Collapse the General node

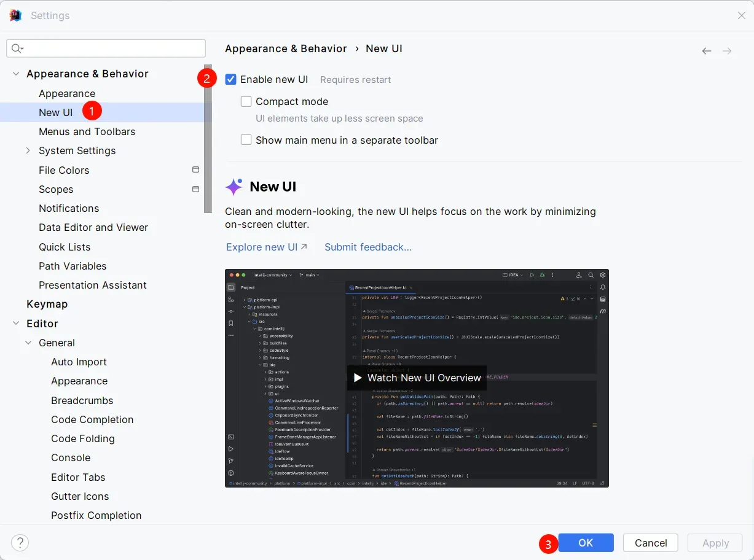coord(28,343)
